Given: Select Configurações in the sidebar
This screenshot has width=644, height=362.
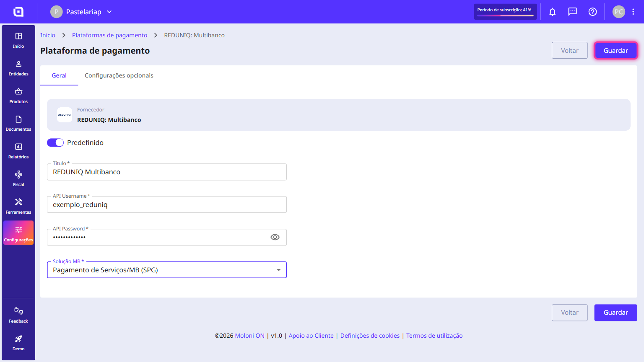Looking at the screenshot, I should coord(18,233).
